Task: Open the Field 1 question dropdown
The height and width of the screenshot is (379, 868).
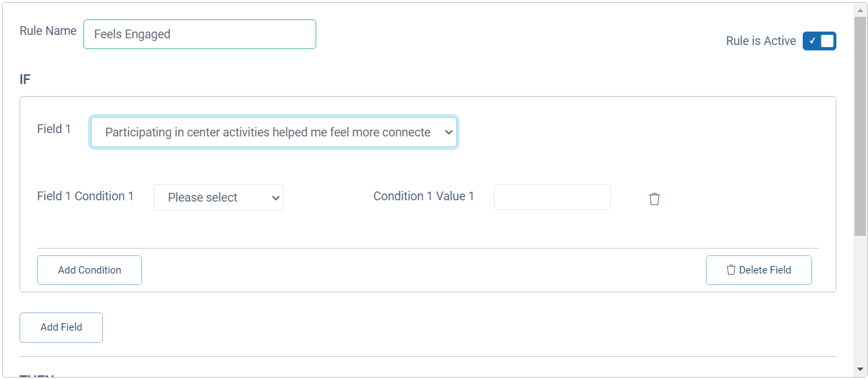Action: [x=274, y=132]
